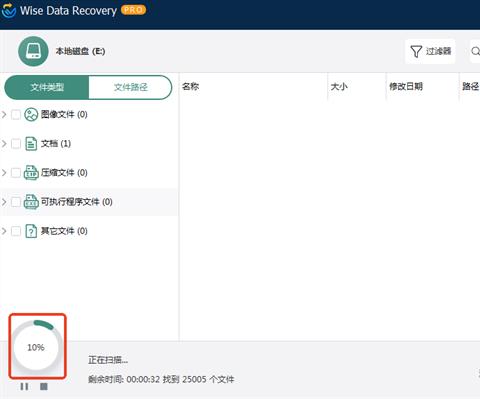Select the 图像文件 (0) row label
Image resolution: width=480 pixels, height=399 pixels.
coord(64,115)
